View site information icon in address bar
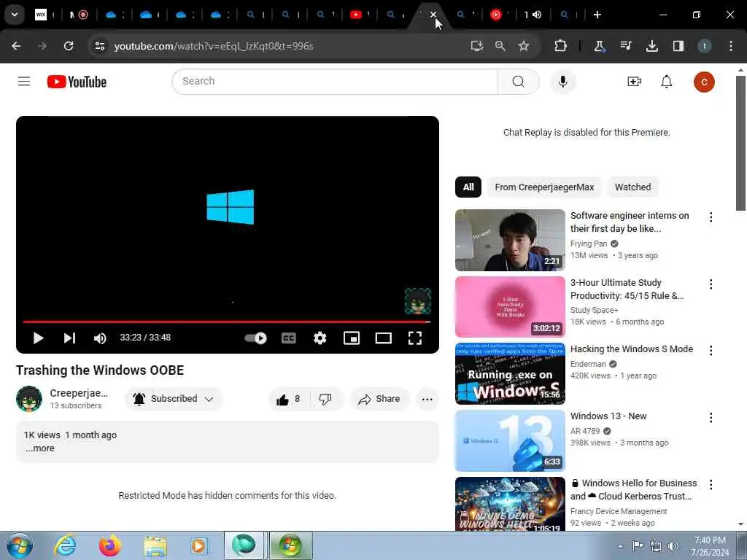 pyautogui.click(x=99, y=46)
